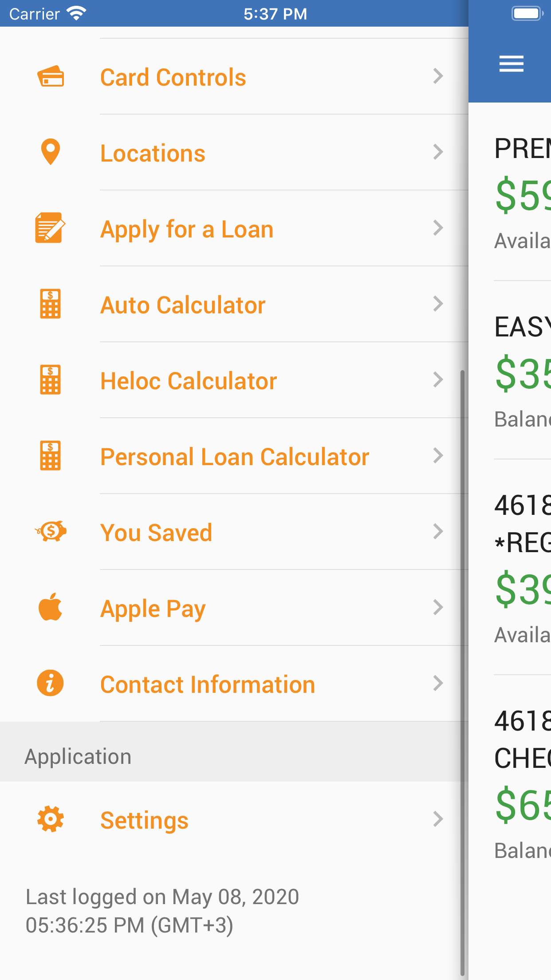Open the Apply for a Loan link
The height and width of the screenshot is (980, 551).
coord(187,229)
